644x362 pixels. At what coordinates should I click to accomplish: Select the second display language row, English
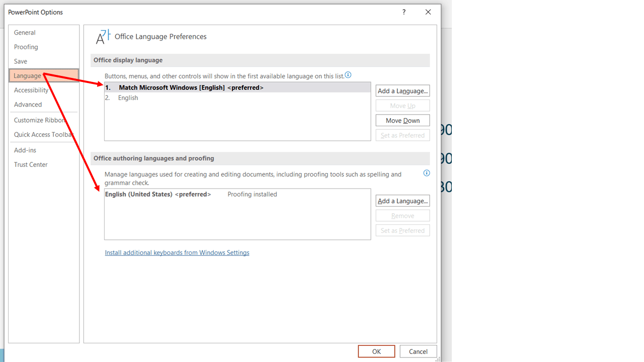click(237, 98)
